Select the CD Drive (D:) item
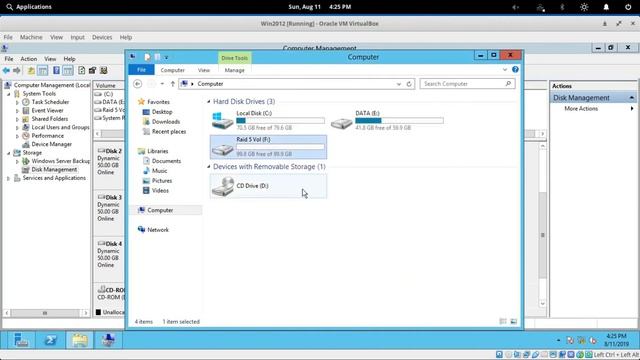 coord(268,186)
